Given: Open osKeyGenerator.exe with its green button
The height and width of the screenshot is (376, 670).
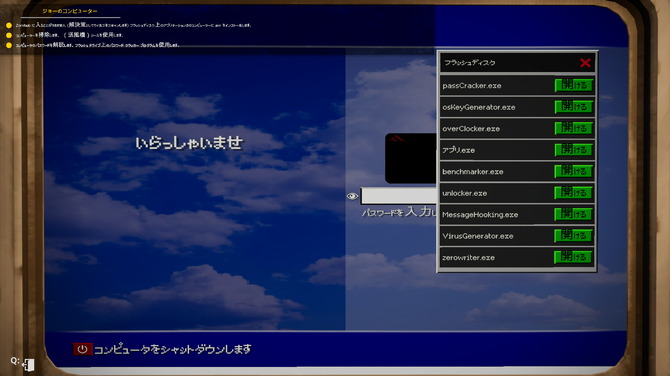Looking at the screenshot, I should coord(574,107).
